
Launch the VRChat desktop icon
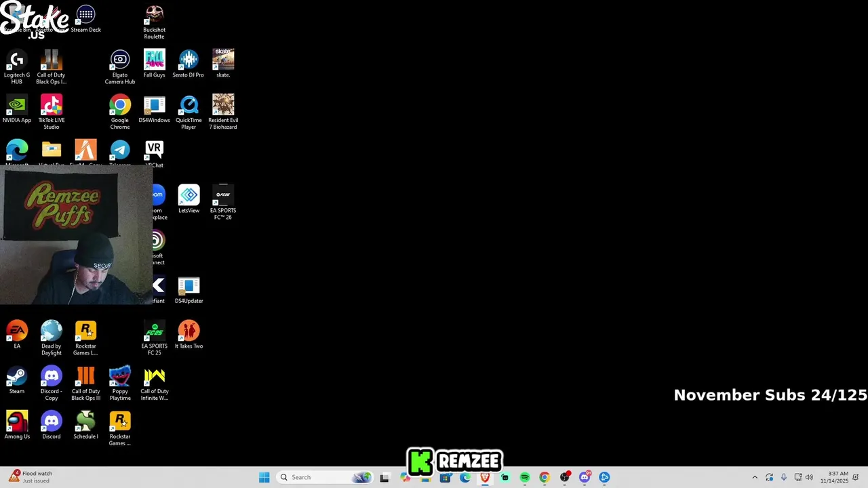tap(154, 153)
